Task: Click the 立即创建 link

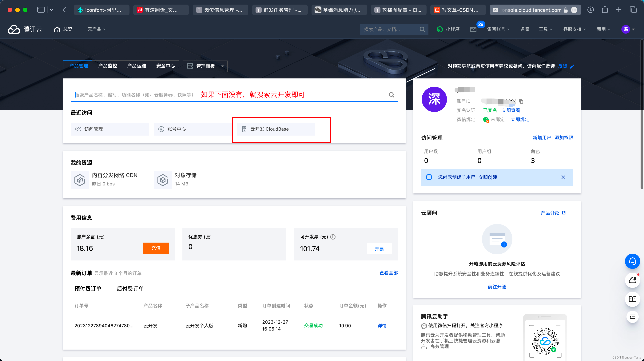Action: (x=487, y=177)
